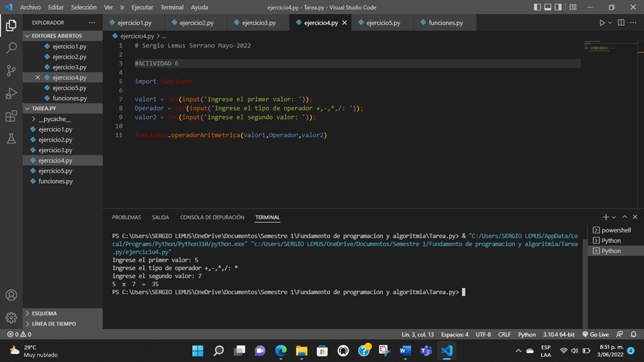The height and width of the screenshot is (362, 644).
Task: Open File Explorer from taskbar
Action: pyautogui.click(x=301, y=351)
